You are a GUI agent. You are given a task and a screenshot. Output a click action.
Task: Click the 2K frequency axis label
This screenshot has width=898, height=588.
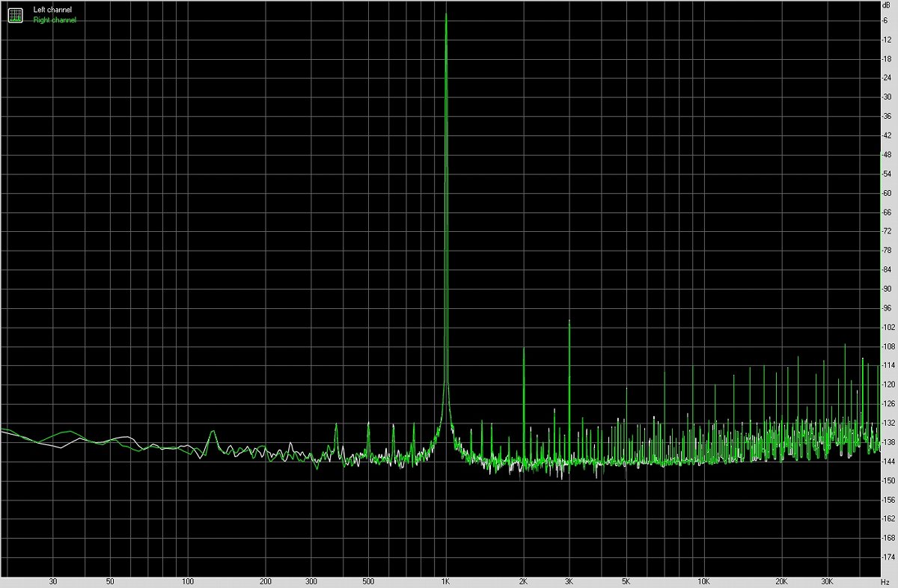(523, 581)
